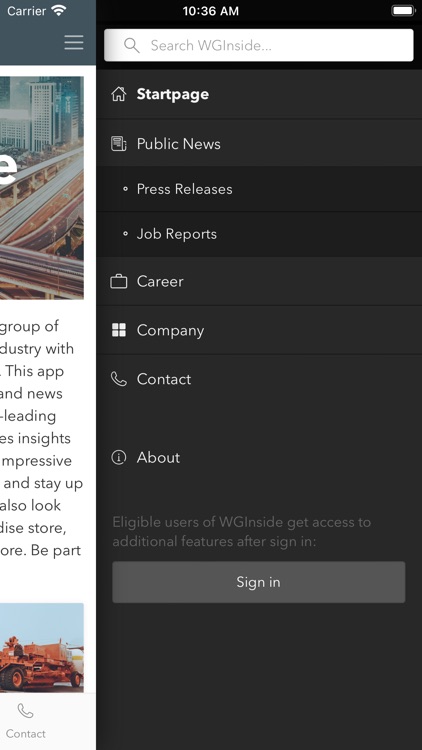The image size is (422, 750).
Task: Click the phone icon beside Contact in menu
Action: (119, 379)
